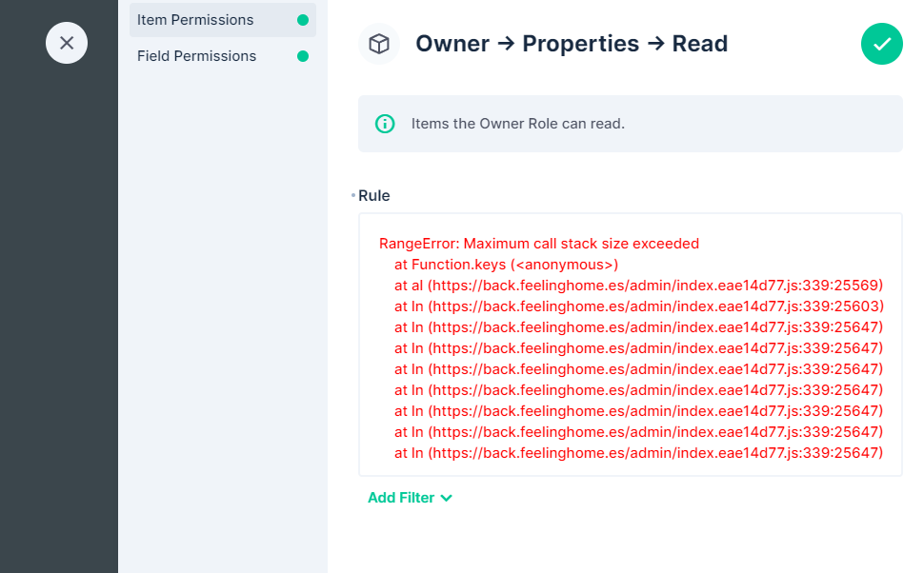This screenshot has height=573, width=924.
Task: Save permissions via the green checkmark icon
Action: click(x=881, y=44)
